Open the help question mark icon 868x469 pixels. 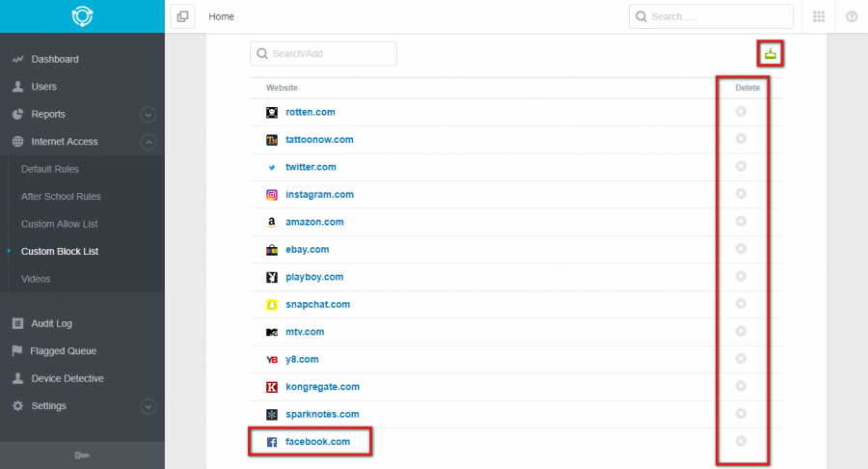(x=852, y=16)
